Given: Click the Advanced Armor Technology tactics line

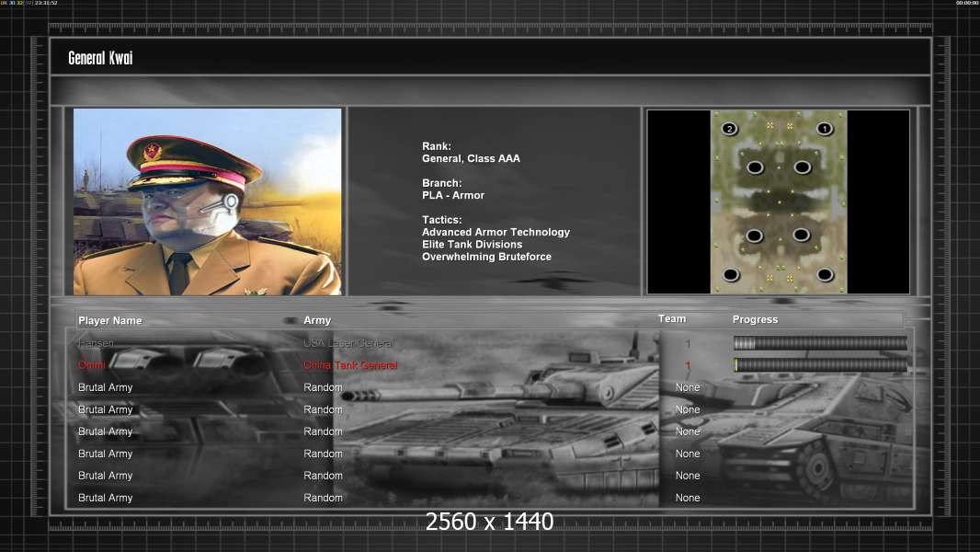Looking at the screenshot, I should coord(496,233).
